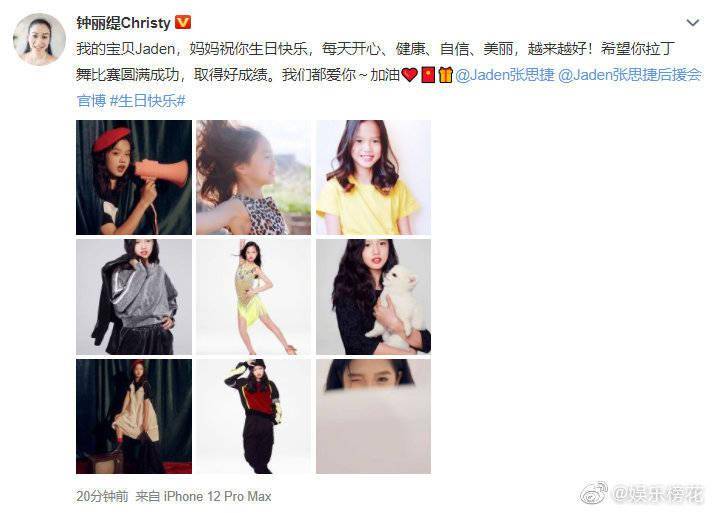Click the gift box emoji in the post
The image size is (712, 513).
point(445,74)
